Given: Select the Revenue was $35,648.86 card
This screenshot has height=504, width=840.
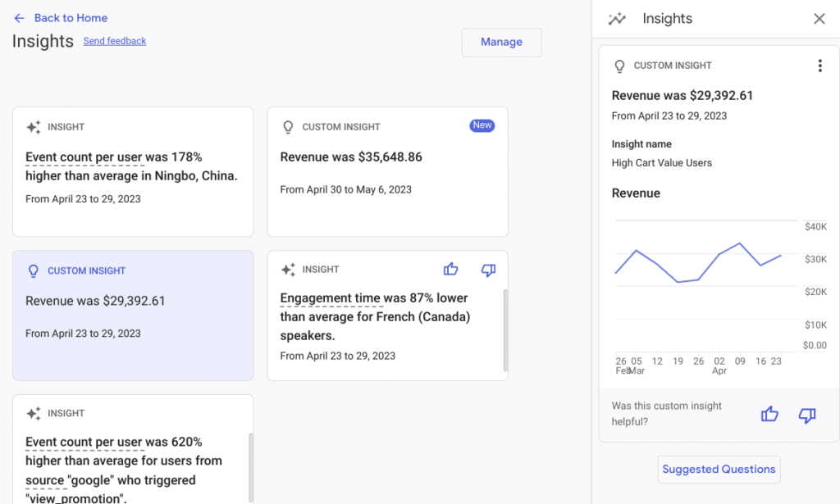Looking at the screenshot, I should (387, 172).
